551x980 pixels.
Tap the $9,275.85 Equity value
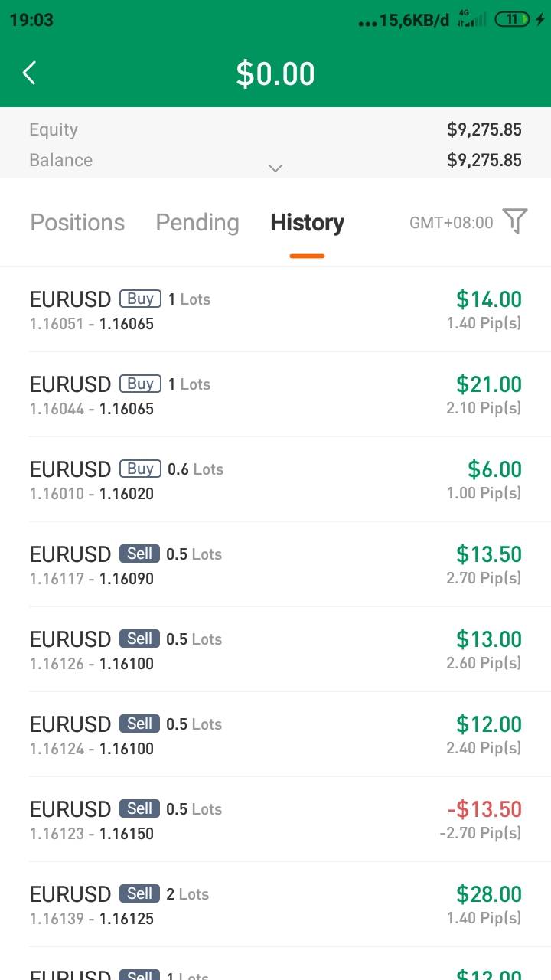tap(484, 129)
